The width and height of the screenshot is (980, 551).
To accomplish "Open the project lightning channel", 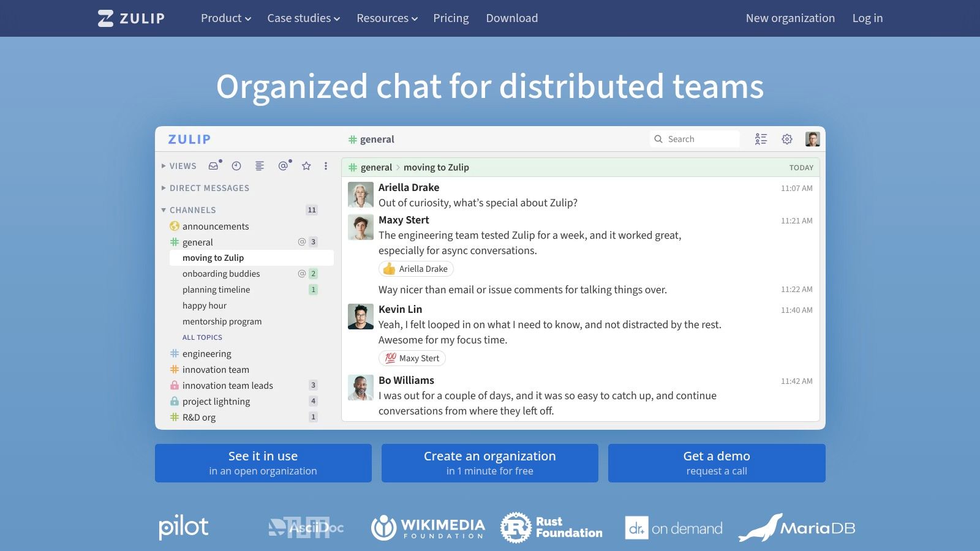I will click(x=216, y=402).
